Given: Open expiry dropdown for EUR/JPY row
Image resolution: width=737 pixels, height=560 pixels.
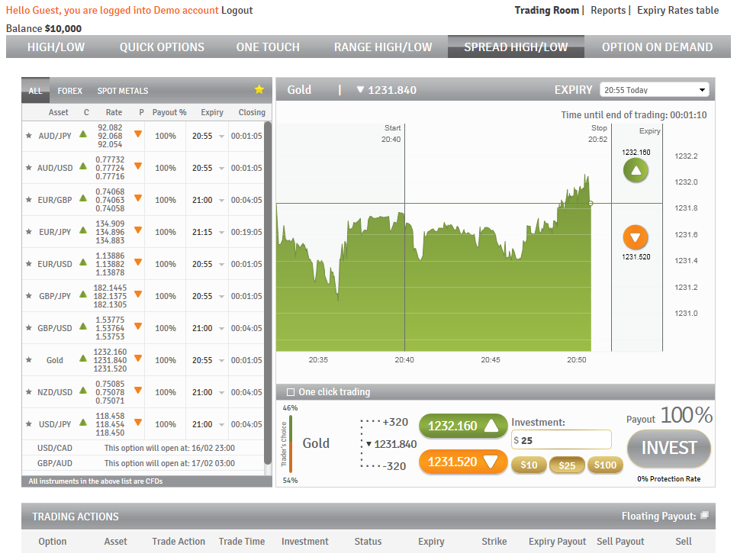Looking at the screenshot, I should 221,232.
